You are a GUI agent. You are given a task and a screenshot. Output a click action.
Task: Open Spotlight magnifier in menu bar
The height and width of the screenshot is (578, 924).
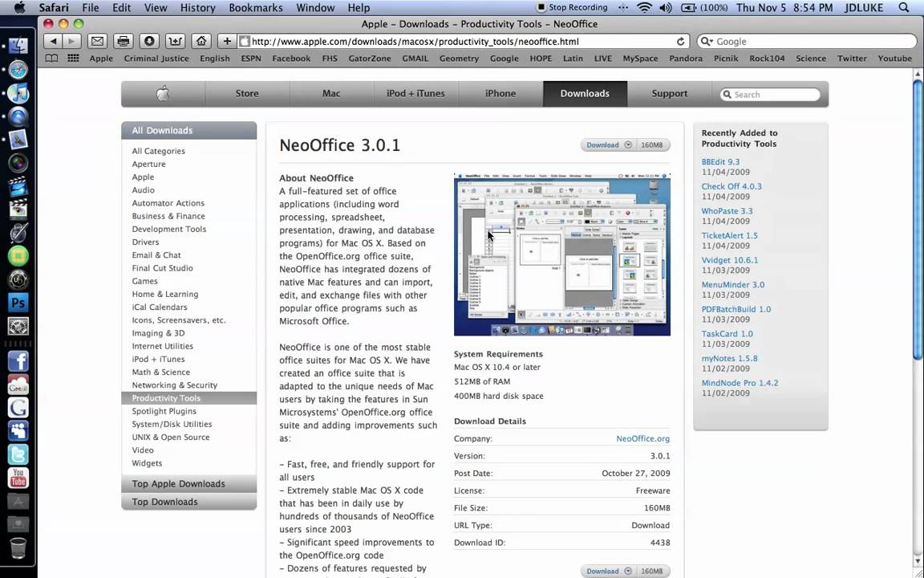[903, 8]
